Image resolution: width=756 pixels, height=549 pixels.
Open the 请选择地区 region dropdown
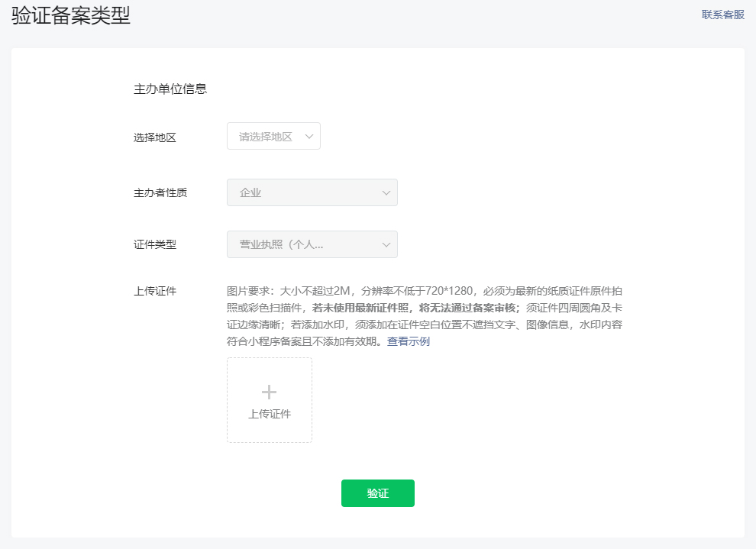[x=273, y=137]
